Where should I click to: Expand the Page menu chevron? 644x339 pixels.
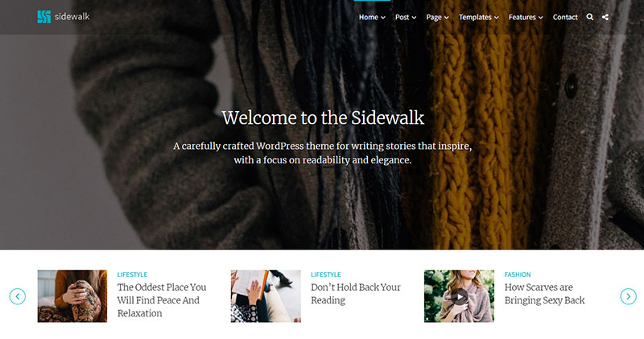coord(447,18)
